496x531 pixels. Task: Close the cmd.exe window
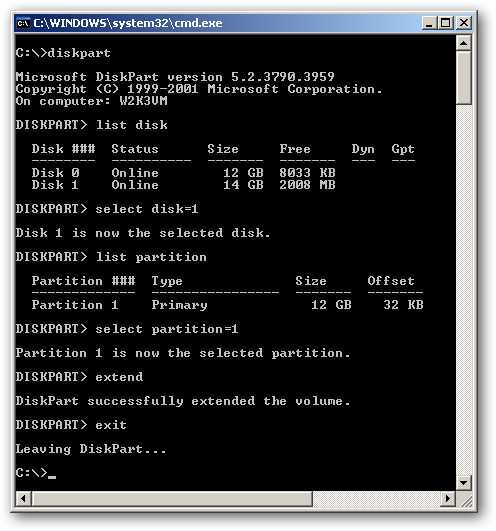point(463,23)
